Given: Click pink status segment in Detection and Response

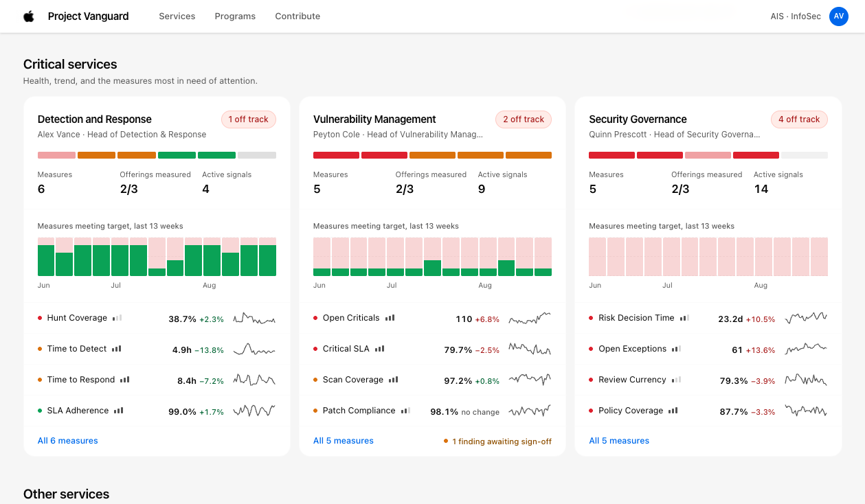Looking at the screenshot, I should point(56,155).
